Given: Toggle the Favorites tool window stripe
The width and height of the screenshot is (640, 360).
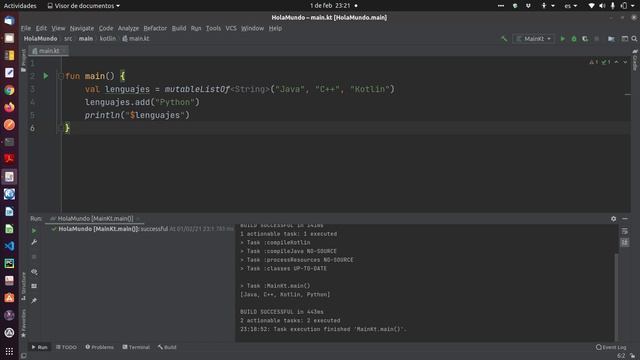Looking at the screenshot, I should [x=23, y=323].
